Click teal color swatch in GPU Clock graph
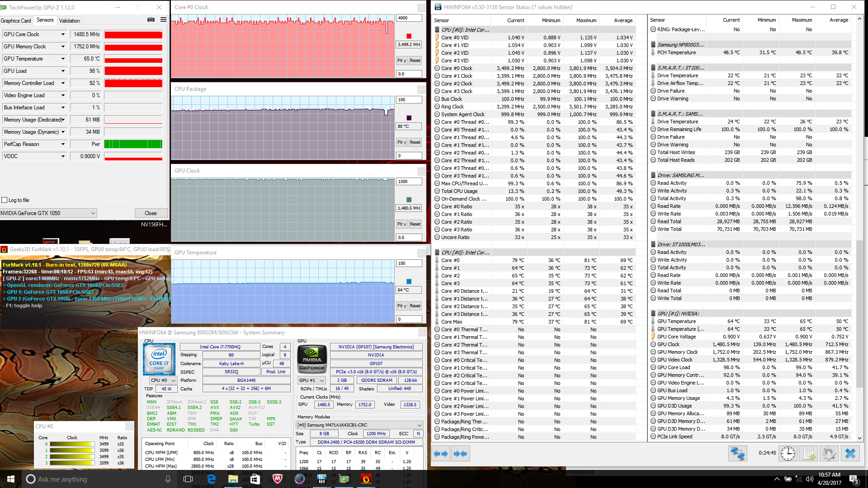868x488 pixels. [409, 200]
